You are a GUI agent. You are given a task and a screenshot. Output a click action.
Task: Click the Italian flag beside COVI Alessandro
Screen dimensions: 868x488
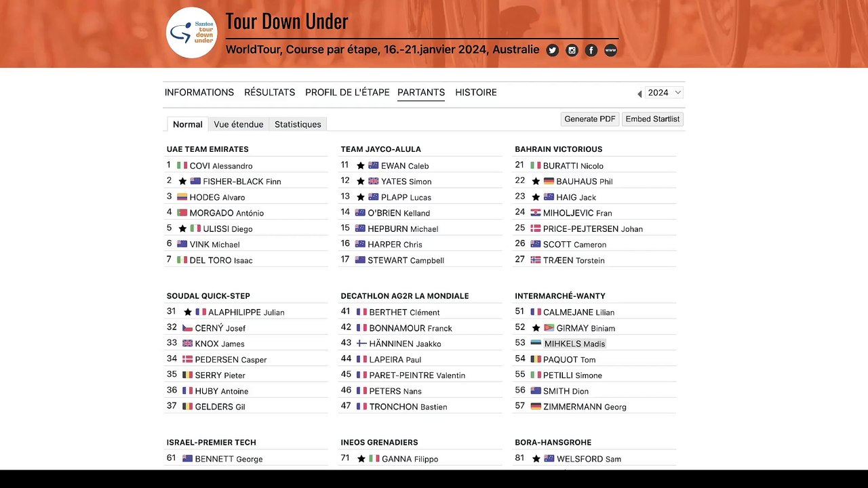182,165
